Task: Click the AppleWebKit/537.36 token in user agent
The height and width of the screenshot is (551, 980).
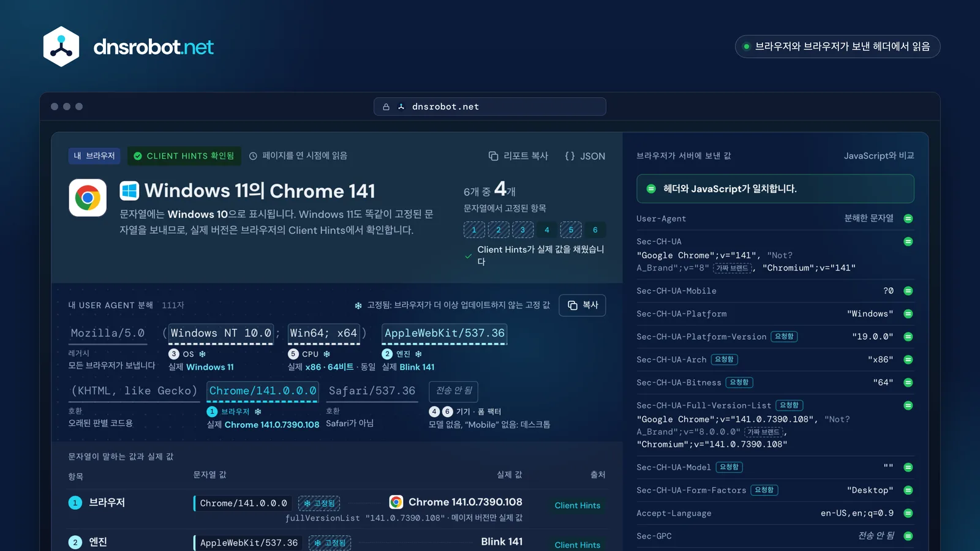Action: 445,334
